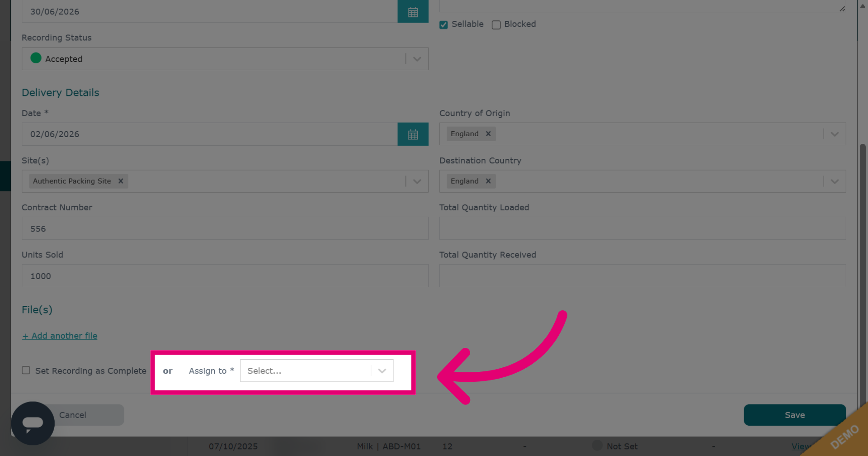
Task: Click the scrollbar up arrow
Action: 863,6
